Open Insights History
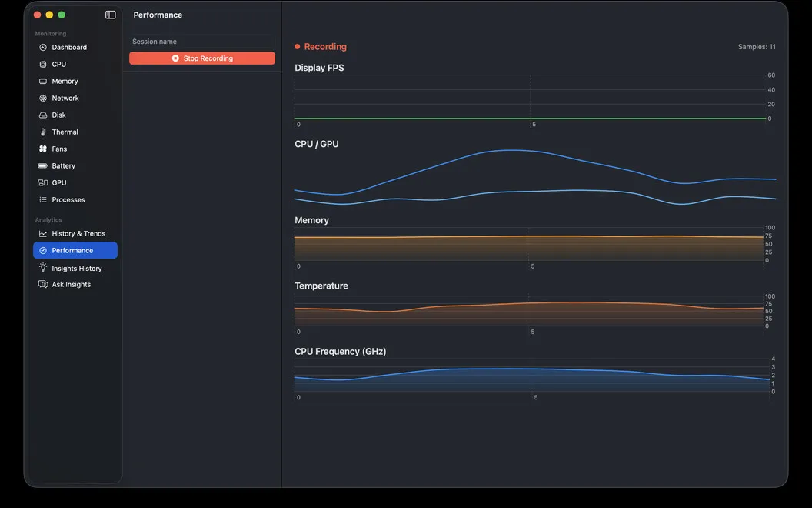The image size is (812, 508). coord(75,269)
